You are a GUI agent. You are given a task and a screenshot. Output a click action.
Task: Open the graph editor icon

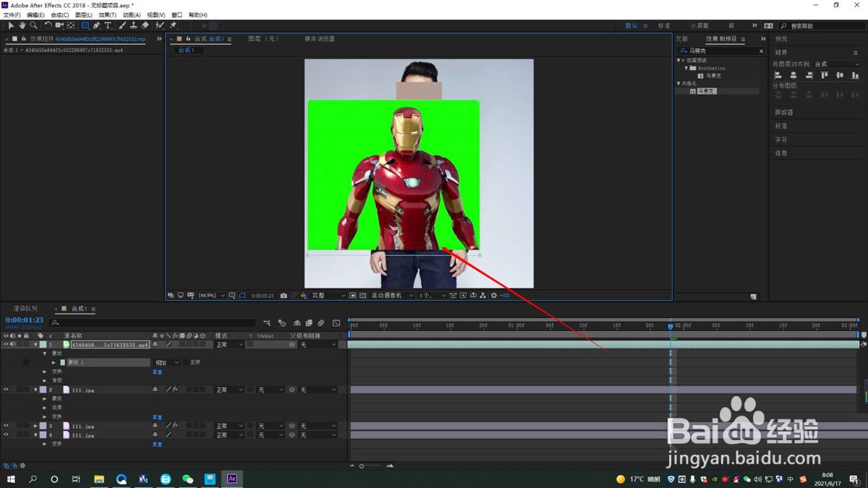(336, 322)
